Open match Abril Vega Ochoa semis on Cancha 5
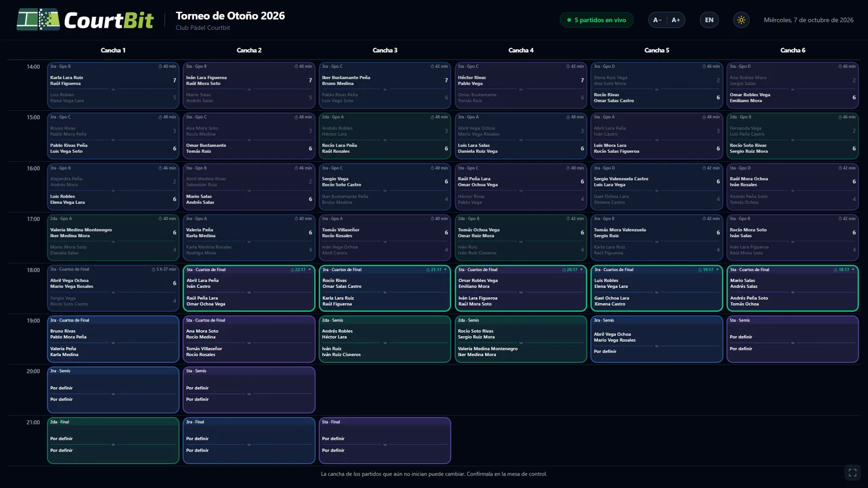 click(656, 339)
